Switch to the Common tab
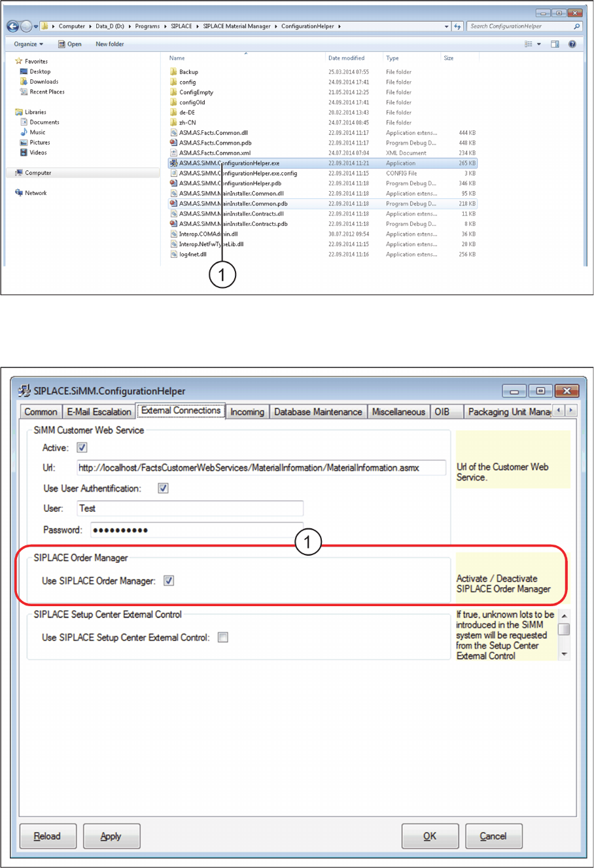The height and width of the screenshot is (868, 594). [41, 412]
